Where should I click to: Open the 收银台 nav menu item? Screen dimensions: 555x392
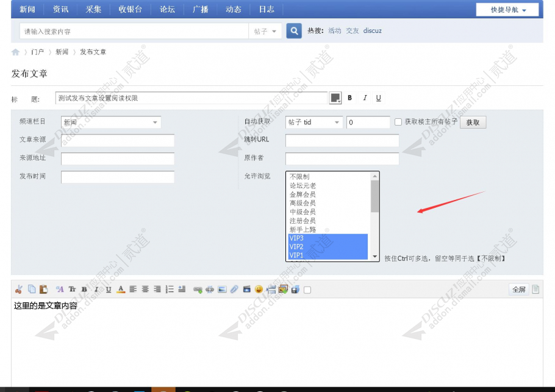pyautogui.click(x=131, y=9)
